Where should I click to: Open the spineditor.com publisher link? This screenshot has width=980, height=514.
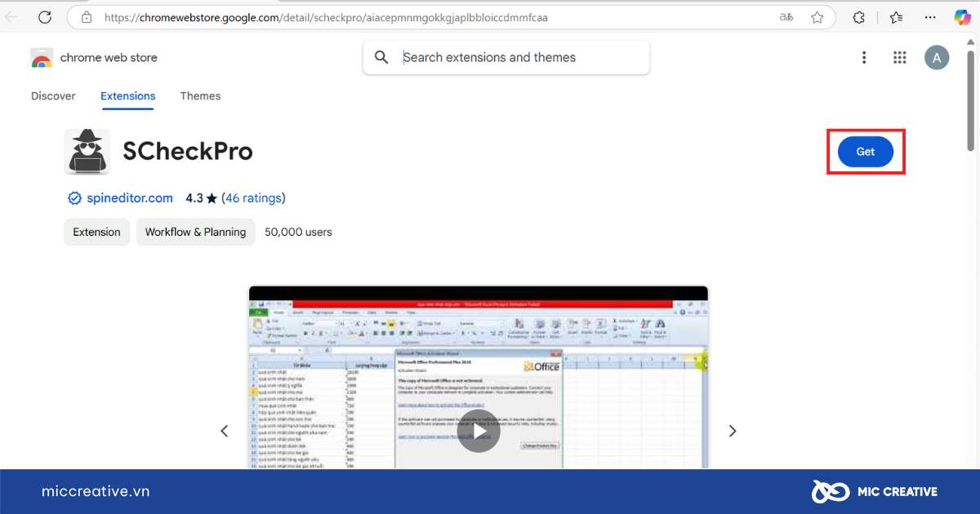point(130,198)
